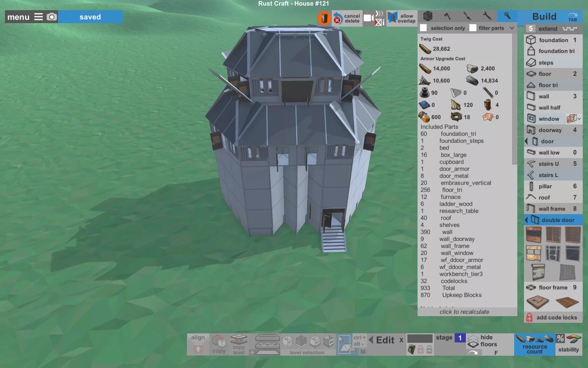
Task: Open the window type dropdown
Action: click(574, 119)
